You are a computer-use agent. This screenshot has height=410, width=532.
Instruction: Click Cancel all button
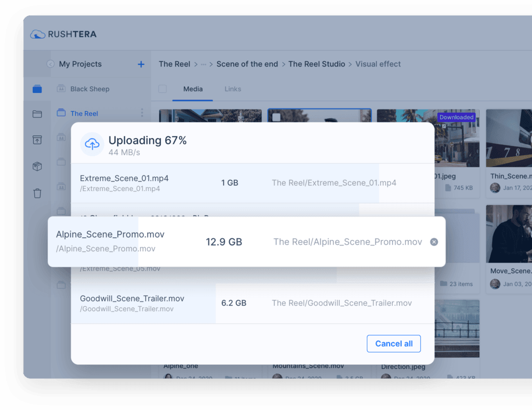point(394,344)
